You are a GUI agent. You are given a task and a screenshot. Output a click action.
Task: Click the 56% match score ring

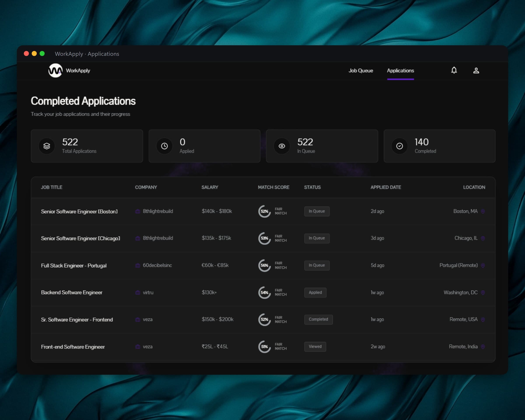click(264, 265)
